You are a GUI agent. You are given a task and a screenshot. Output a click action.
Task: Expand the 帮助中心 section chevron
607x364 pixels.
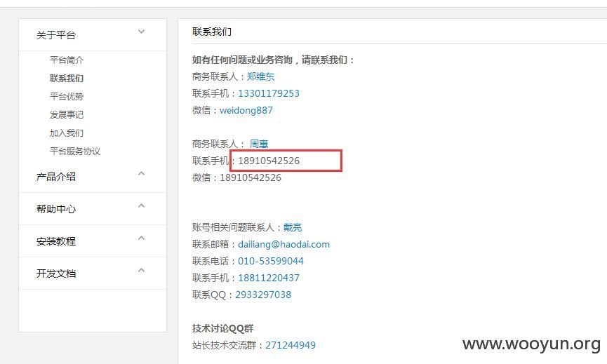tap(141, 205)
